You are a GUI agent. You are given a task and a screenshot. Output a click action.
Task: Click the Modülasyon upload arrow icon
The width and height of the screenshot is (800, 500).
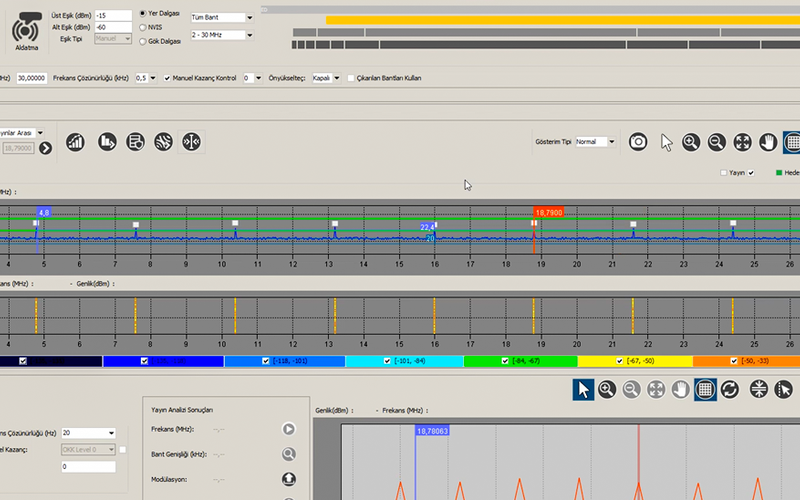point(289,479)
